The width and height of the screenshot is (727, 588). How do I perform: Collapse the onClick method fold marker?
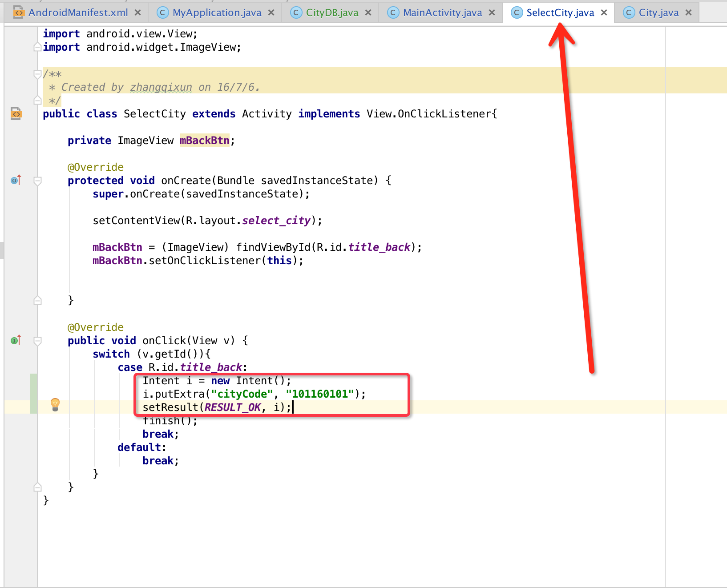[x=38, y=341]
